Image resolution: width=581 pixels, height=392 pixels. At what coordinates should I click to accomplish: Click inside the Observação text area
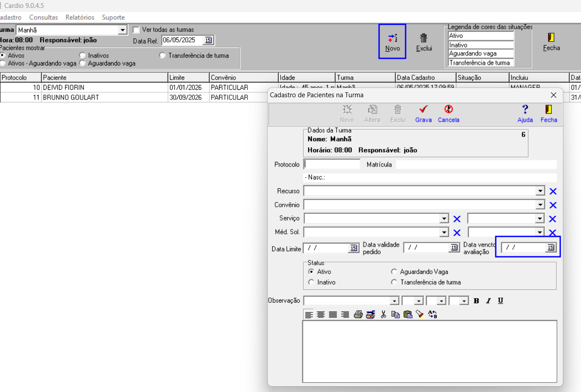(x=429, y=351)
